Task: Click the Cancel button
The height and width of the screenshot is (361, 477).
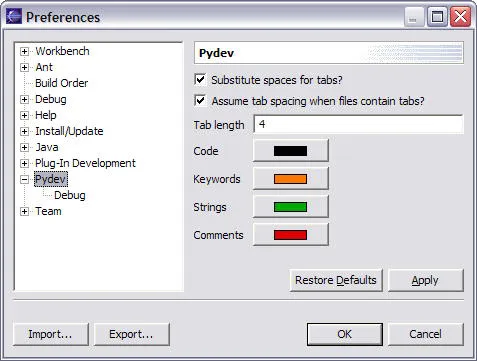Action: click(x=426, y=334)
